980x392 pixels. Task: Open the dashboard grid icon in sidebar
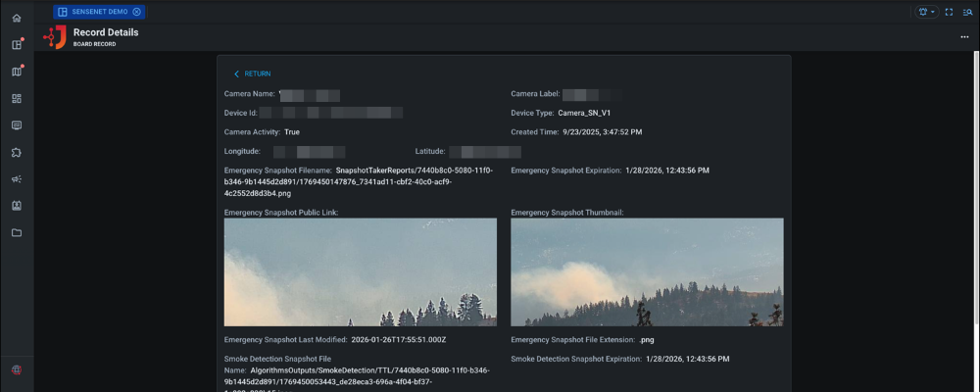tap(16, 99)
